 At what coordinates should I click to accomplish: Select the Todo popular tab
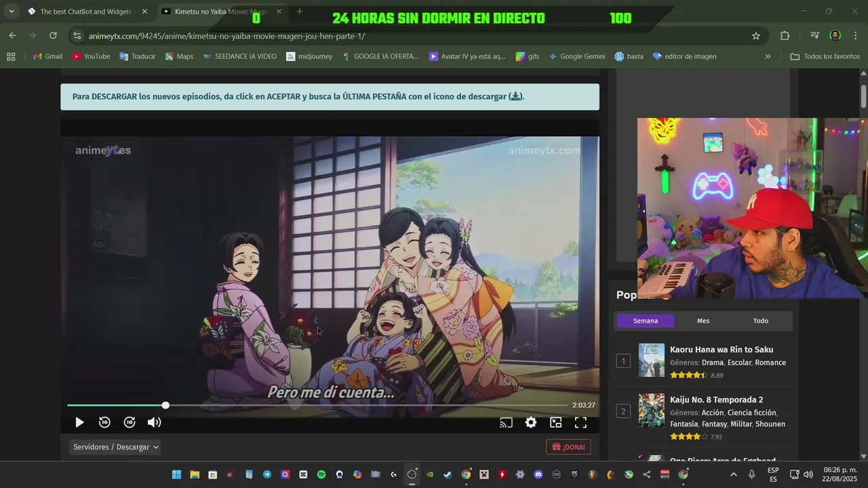761,321
